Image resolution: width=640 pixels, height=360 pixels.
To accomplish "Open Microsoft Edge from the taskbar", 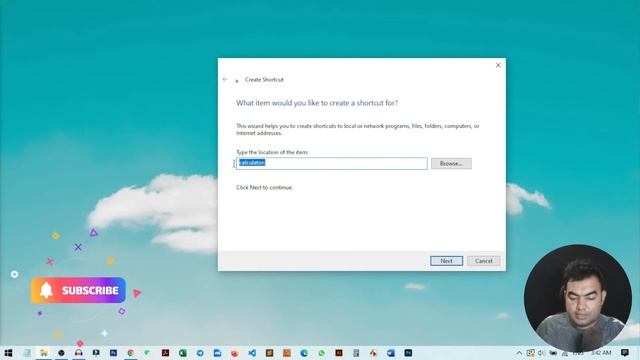I will 304,353.
